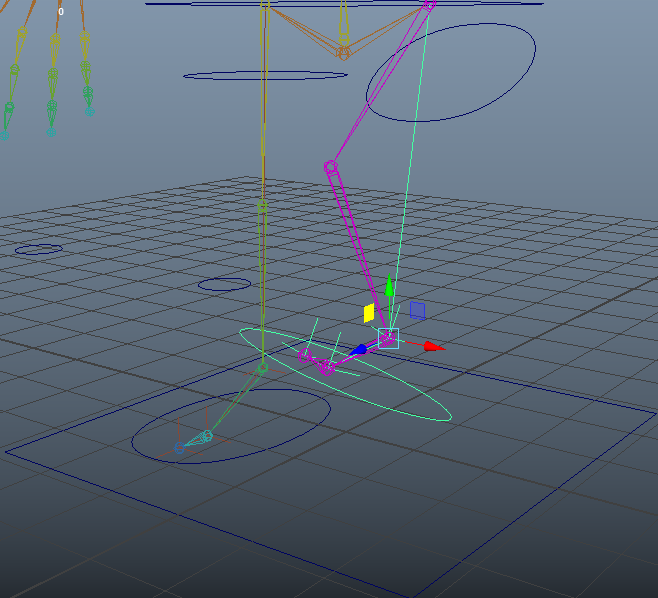Select the cyan fingertip joint of middle finger chain
The image size is (658, 598).
51,133
